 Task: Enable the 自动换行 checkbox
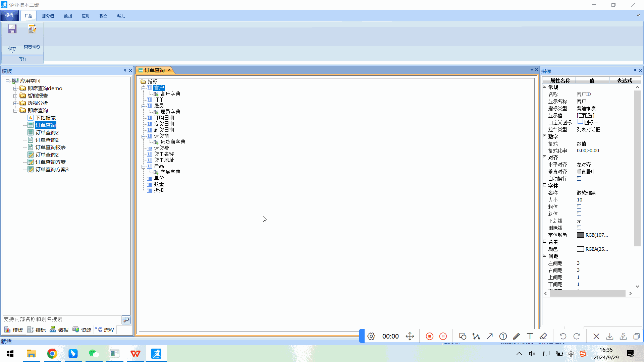[x=579, y=179]
